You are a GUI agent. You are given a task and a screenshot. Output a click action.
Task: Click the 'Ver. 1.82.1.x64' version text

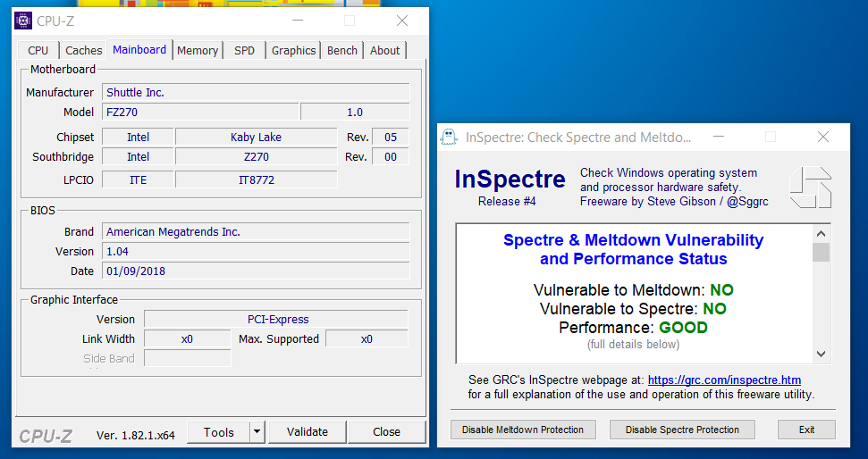[136, 435]
